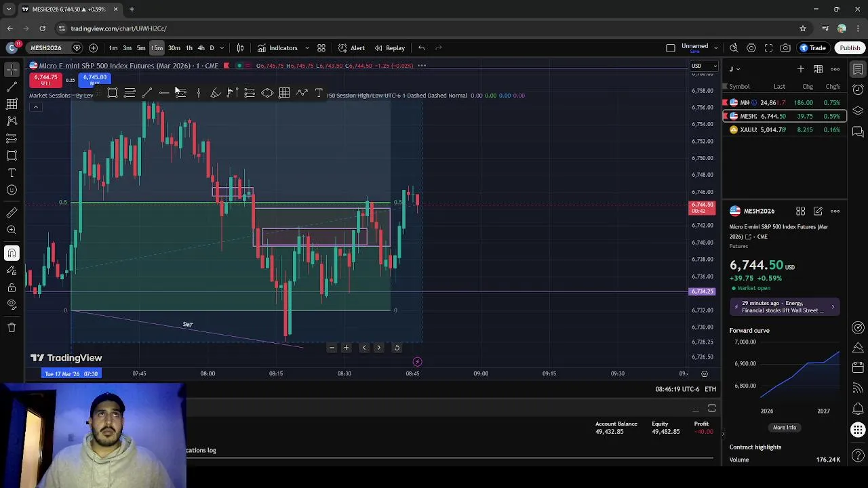Open chart settings hexagon icon
The width and height of the screenshot is (868, 488).
(751, 48)
